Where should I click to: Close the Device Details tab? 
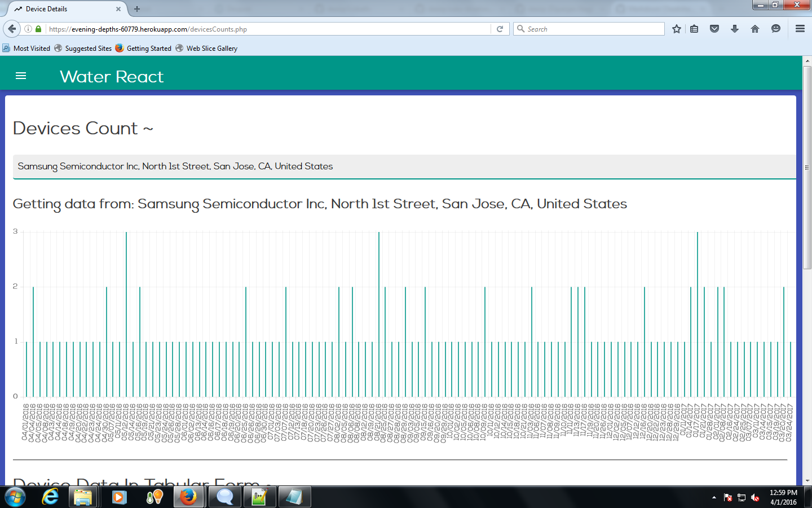118,9
